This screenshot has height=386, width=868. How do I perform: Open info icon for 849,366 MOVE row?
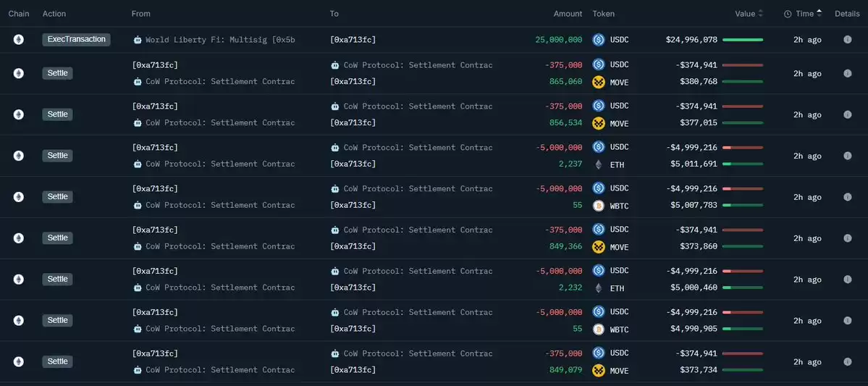point(847,238)
